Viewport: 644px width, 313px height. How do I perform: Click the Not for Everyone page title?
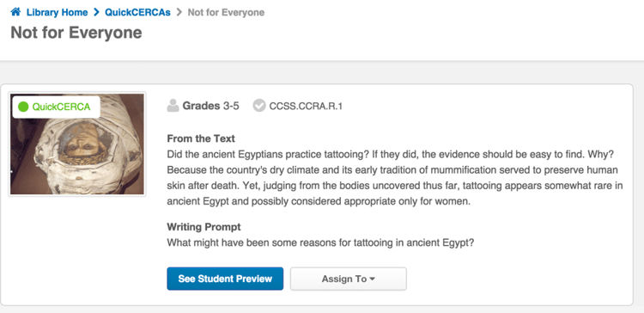pos(76,33)
